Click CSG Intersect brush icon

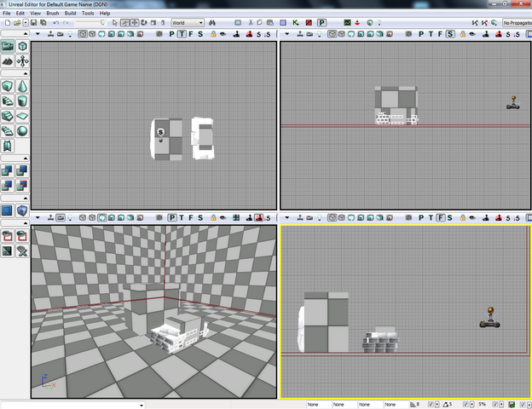click(8, 186)
